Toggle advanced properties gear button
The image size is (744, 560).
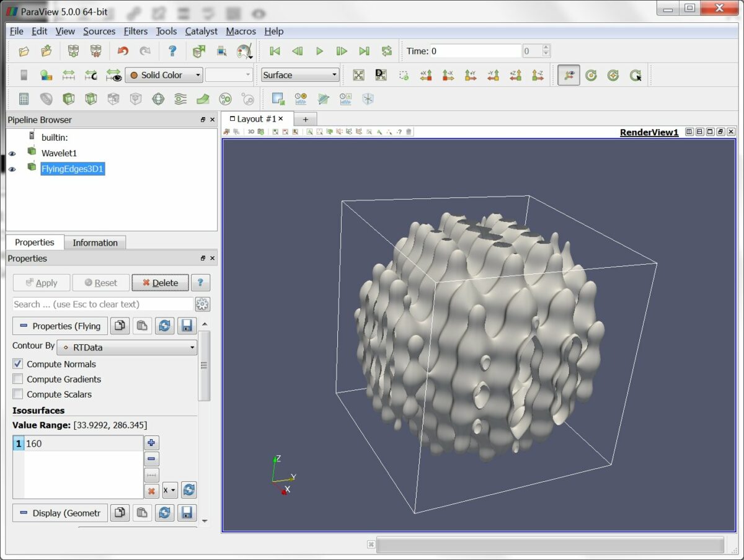[203, 304]
